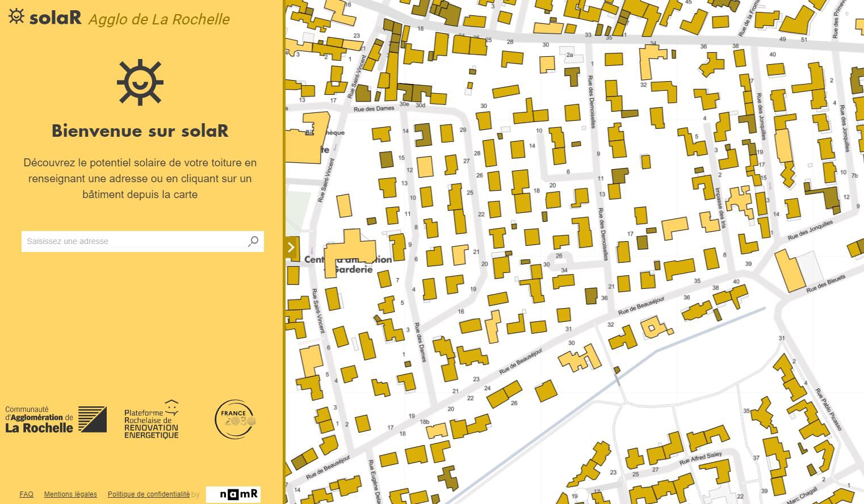Click the Communauté d'Agglomération de La Rochelle logo
The height and width of the screenshot is (504, 864).
pos(55,419)
